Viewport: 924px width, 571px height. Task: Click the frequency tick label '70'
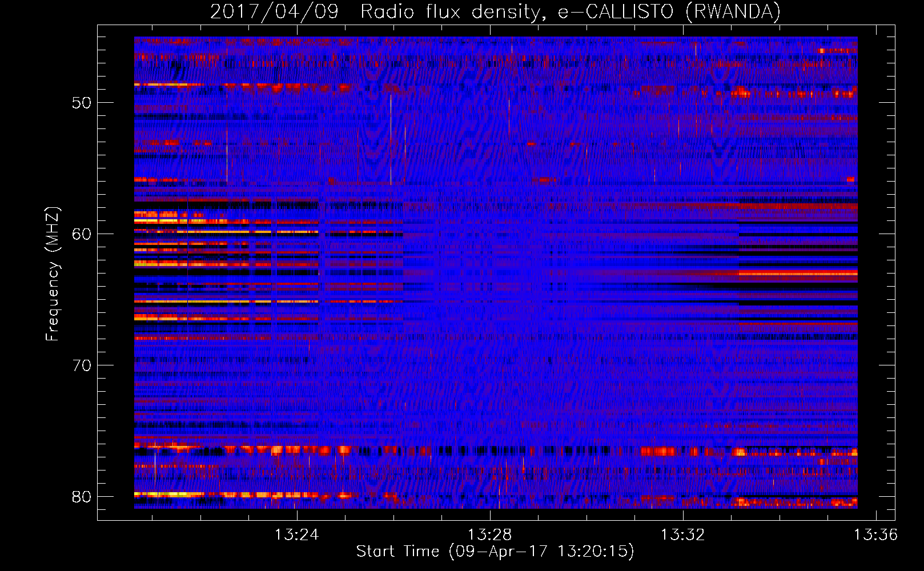[82, 365]
